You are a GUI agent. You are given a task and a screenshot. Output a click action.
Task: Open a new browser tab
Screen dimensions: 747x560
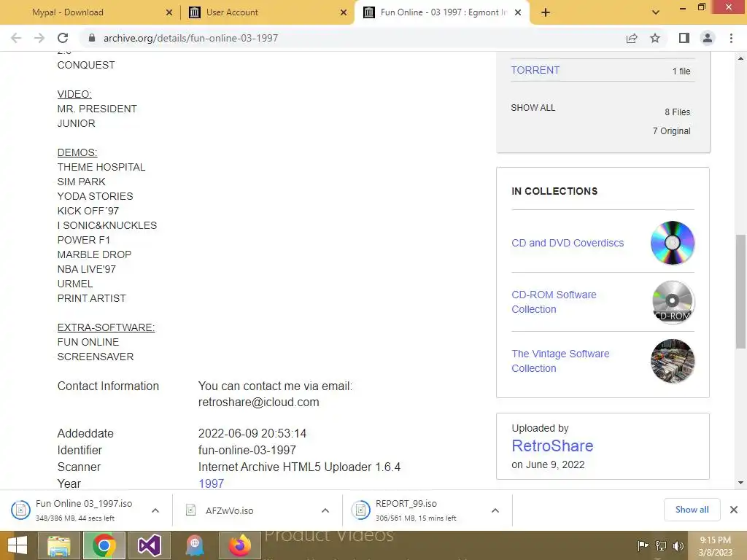point(546,12)
